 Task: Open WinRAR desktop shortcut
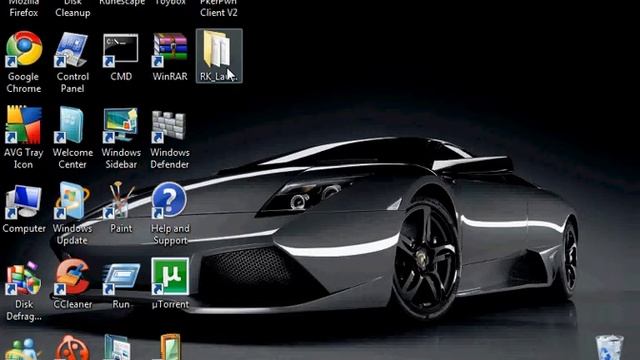pos(170,50)
